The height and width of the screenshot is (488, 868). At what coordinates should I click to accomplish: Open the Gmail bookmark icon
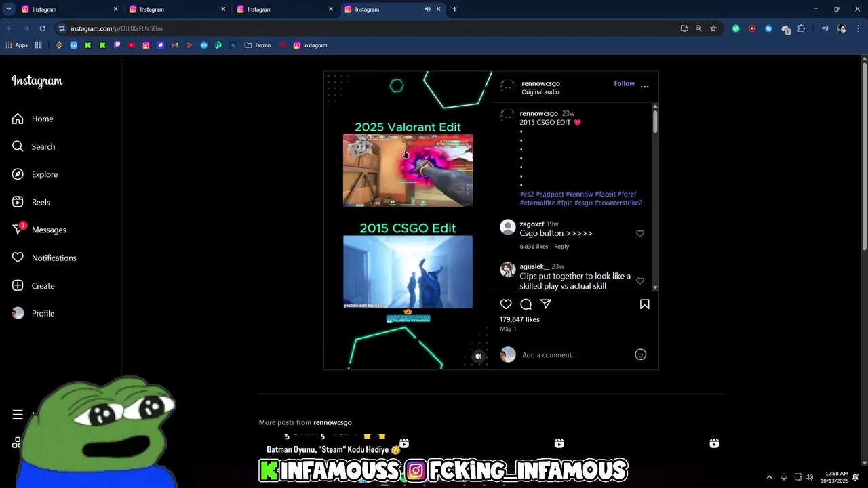(175, 45)
